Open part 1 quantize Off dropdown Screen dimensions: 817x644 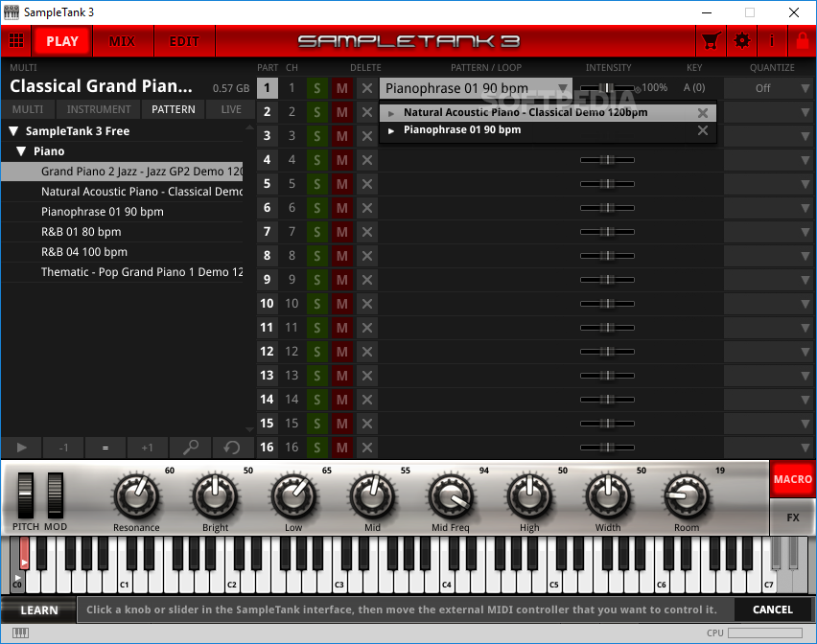[x=768, y=88]
